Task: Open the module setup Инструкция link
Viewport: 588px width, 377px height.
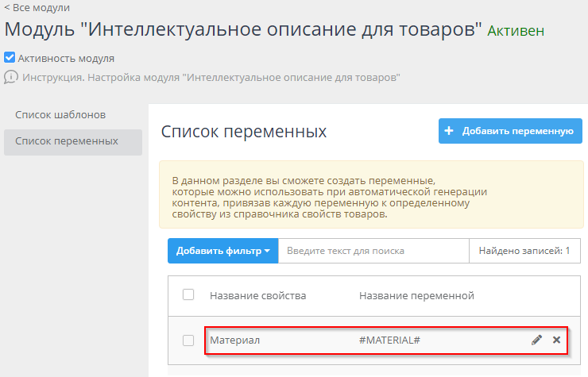Action: 211,78
